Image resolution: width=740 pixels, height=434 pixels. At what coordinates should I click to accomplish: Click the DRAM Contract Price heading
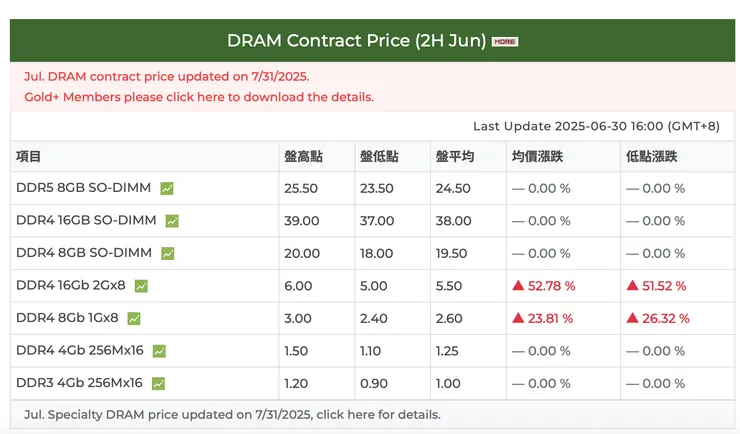pos(356,41)
